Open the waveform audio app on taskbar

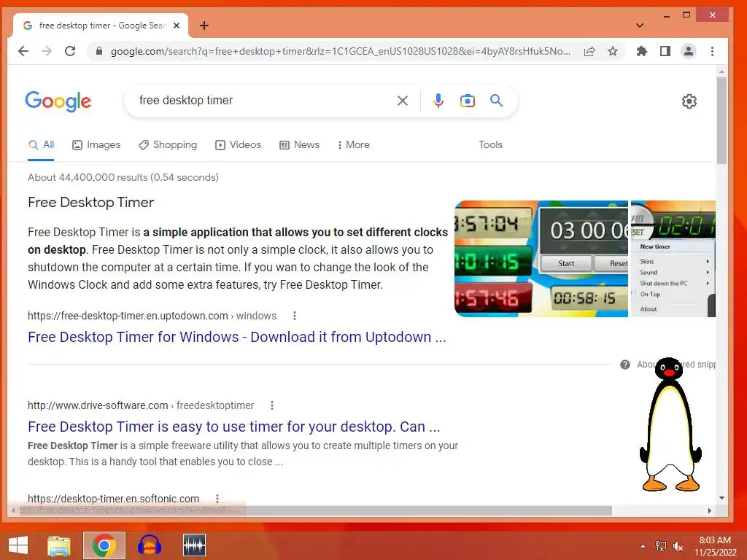tap(194, 545)
